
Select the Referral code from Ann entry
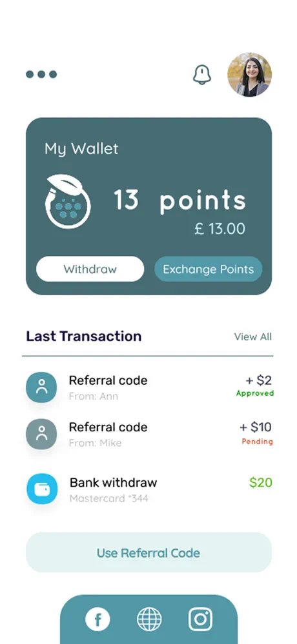[x=149, y=387]
